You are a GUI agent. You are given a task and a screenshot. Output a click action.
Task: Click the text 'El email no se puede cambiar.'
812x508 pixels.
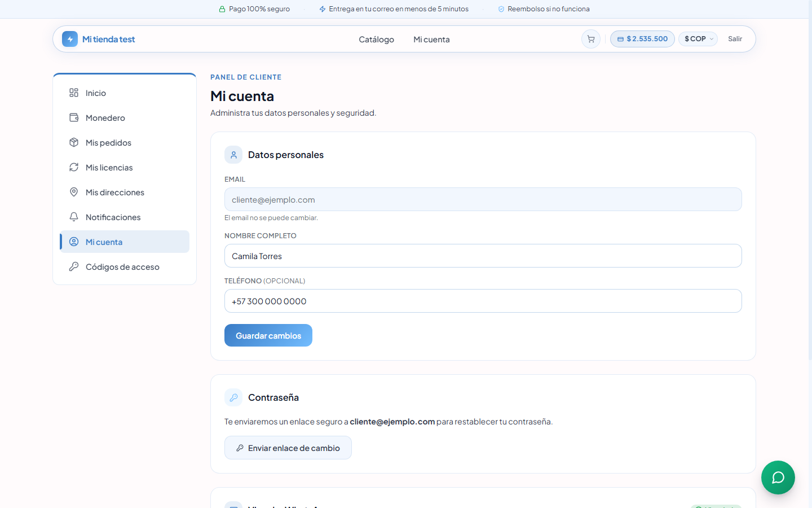pyautogui.click(x=271, y=218)
